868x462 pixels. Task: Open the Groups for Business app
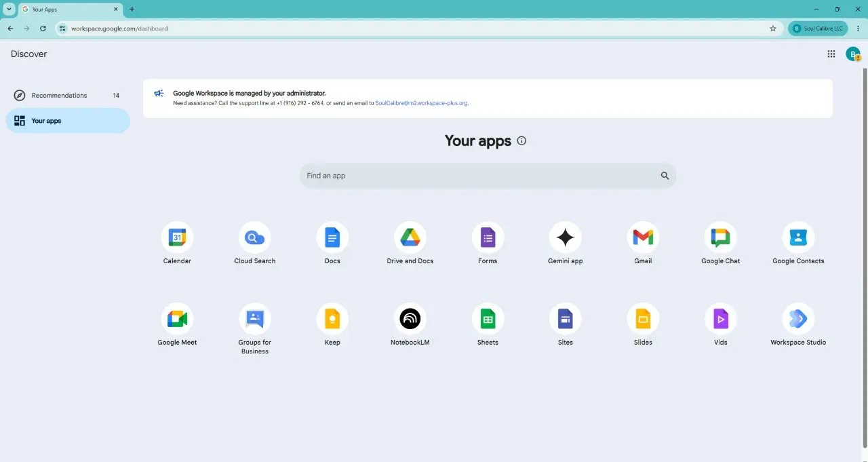click(x=255, y=329)
